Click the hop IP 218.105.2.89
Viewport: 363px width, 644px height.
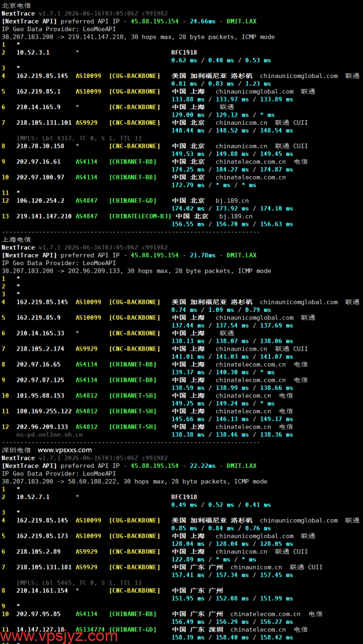pyautogui.click(x=39, y=551)
